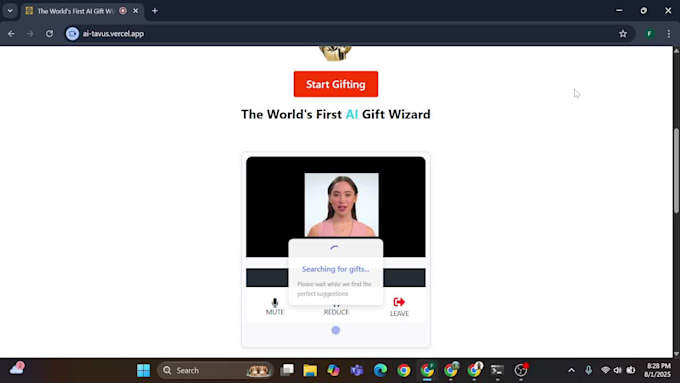Go forward in browser history

pos(30,33)
